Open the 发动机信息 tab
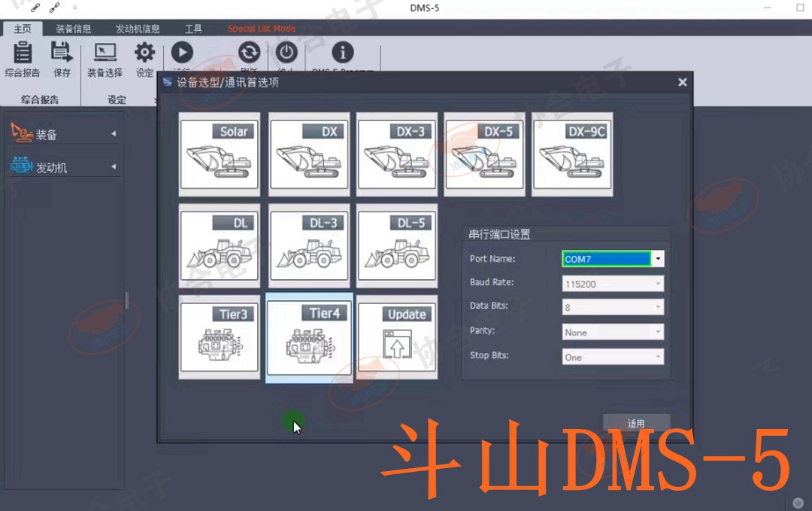 click(x=138, y=29)
